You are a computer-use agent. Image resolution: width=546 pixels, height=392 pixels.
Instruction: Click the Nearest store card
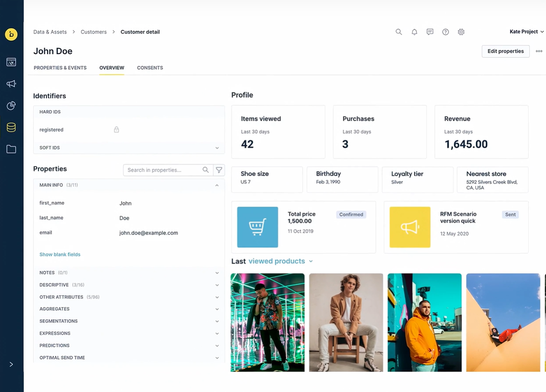pyautogui.click(x=493, y=180)
